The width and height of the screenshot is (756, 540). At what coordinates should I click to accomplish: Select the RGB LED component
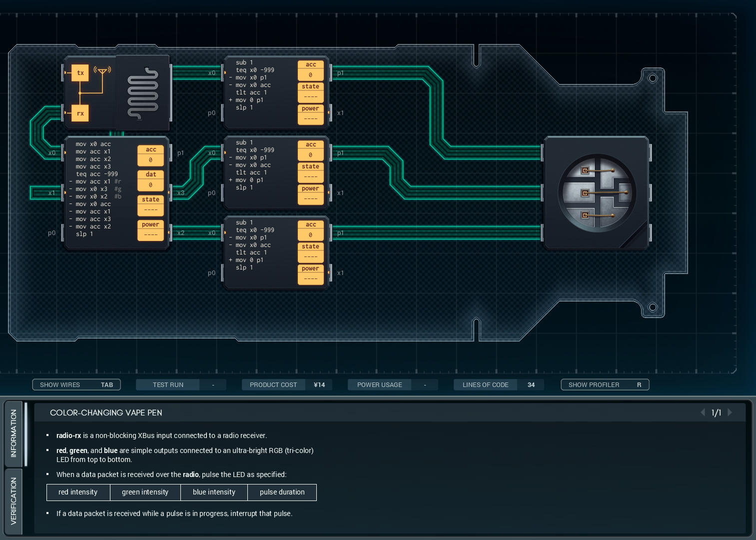click(596, 193)
